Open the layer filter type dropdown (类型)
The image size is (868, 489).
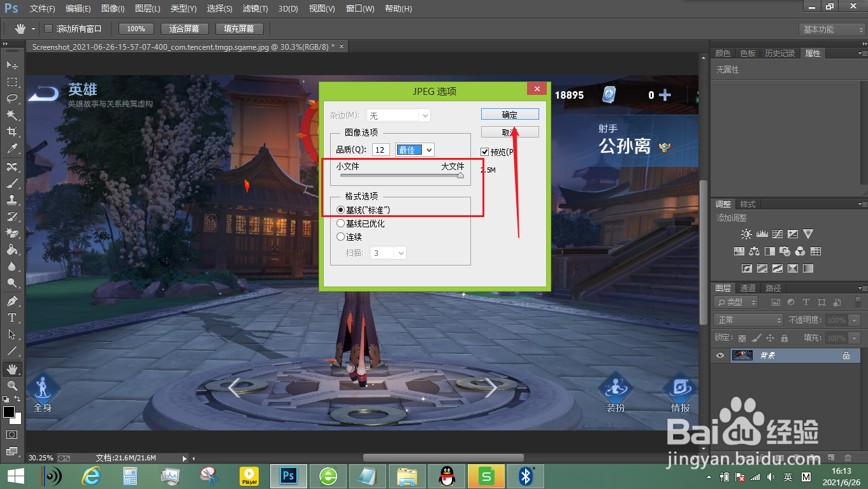coord(735,302)
